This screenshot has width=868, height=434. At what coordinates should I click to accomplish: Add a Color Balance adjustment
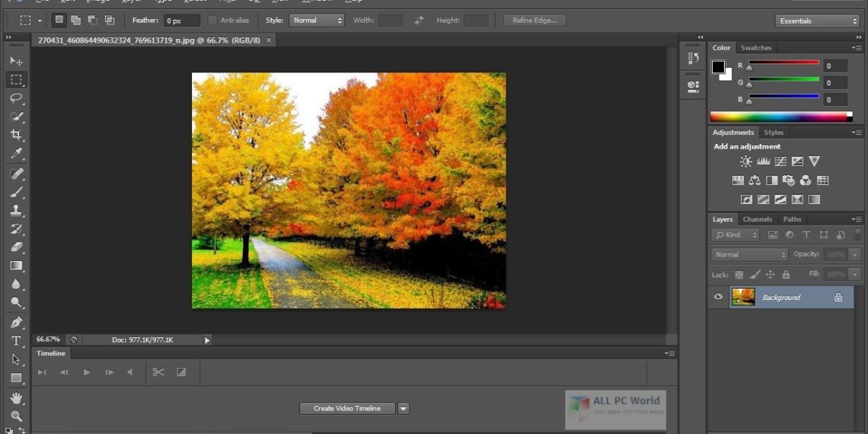[x=755, y=180]
